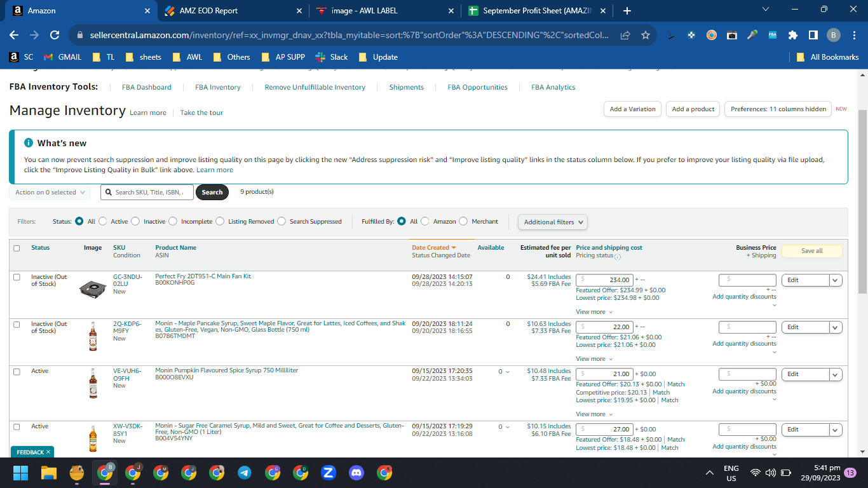
Task: Click the Pricing status info icon
Action: tap(618, 257)
